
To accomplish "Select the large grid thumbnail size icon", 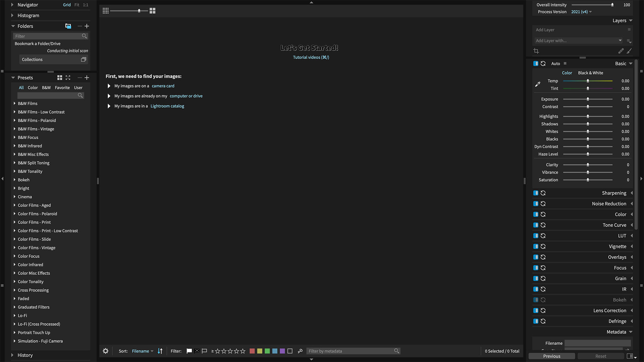I will 153,11.
